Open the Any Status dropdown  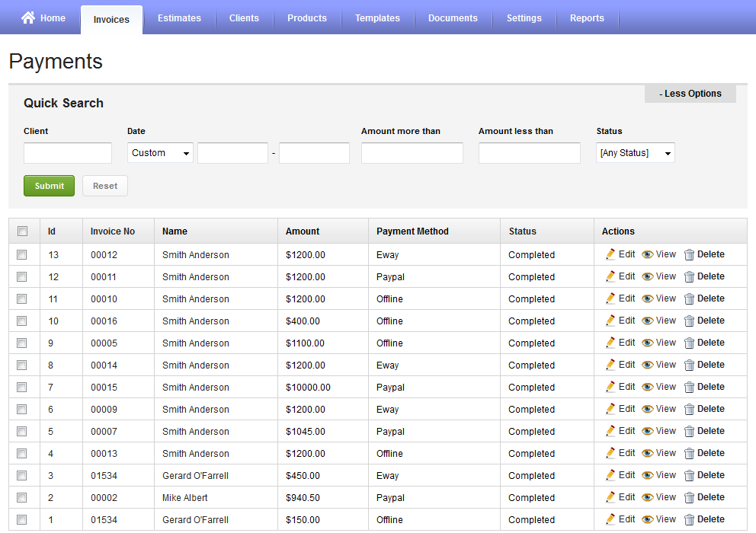(635, 153)
